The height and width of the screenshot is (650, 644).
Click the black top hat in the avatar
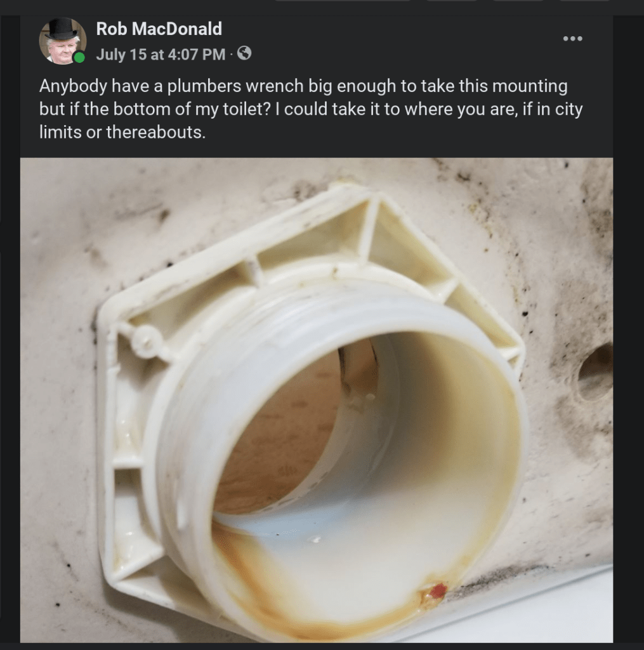[x=62, y=29]
